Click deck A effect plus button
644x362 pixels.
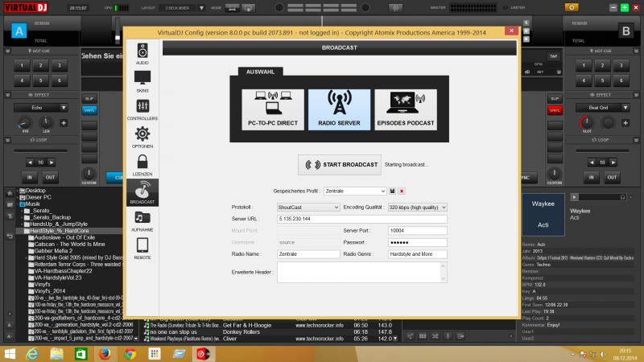pos(64,123)
